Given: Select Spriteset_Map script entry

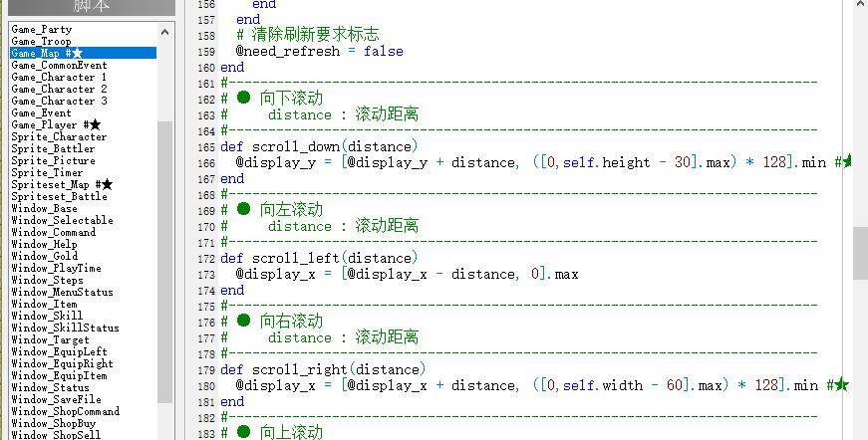Looking at the screenshot, I should [x=62, y=184].
